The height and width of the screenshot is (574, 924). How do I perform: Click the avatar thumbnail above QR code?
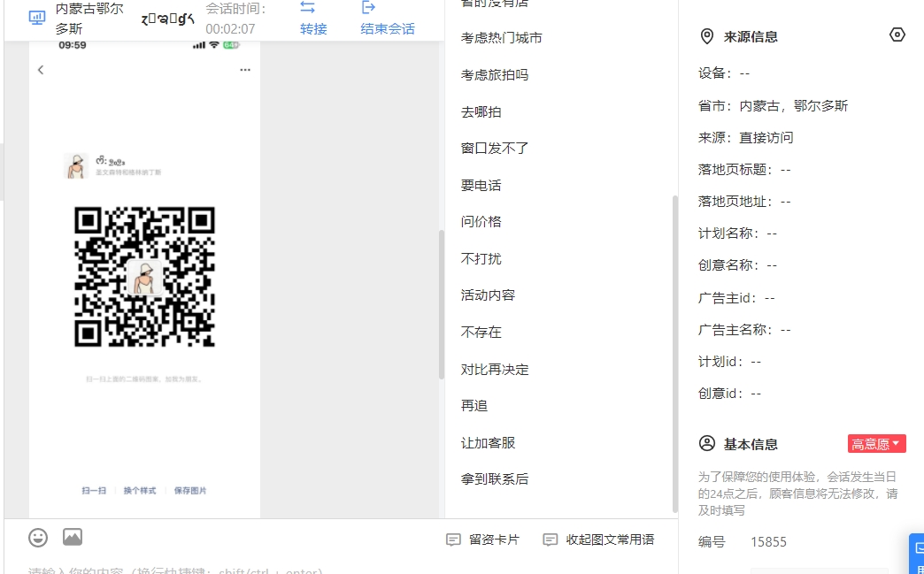coord(76,166)
